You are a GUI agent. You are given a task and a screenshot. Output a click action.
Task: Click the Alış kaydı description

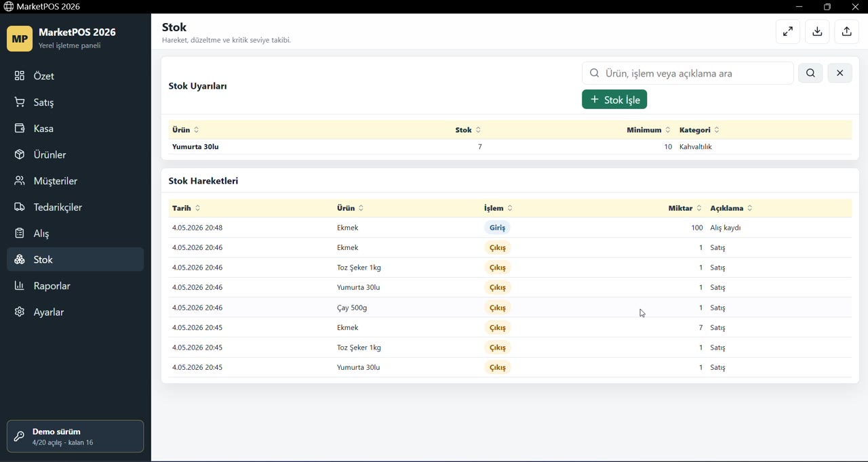(726, 228)
